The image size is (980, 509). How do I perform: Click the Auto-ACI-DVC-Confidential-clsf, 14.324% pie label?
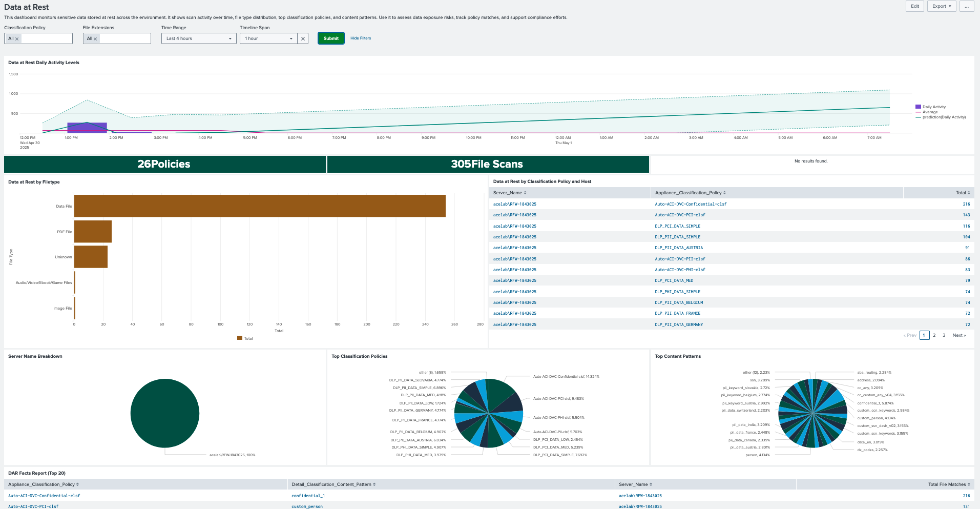point(566,377)
